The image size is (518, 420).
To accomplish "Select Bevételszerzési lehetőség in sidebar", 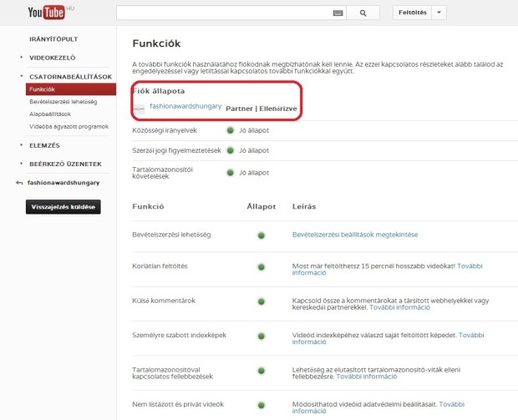I will (63, 102).
